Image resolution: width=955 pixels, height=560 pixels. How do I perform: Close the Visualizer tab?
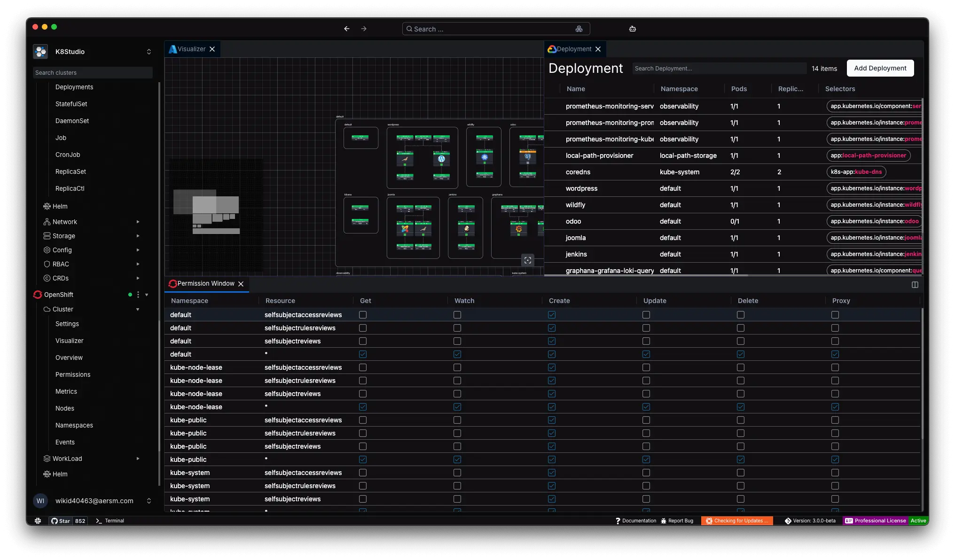pyautogui.click(x=212, y=49)
